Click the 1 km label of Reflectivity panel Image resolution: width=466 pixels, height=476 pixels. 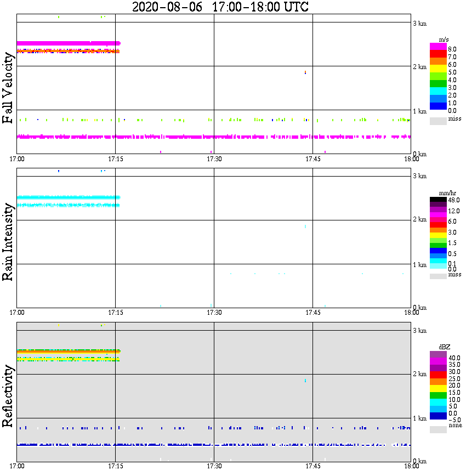[x=420, y=418]
